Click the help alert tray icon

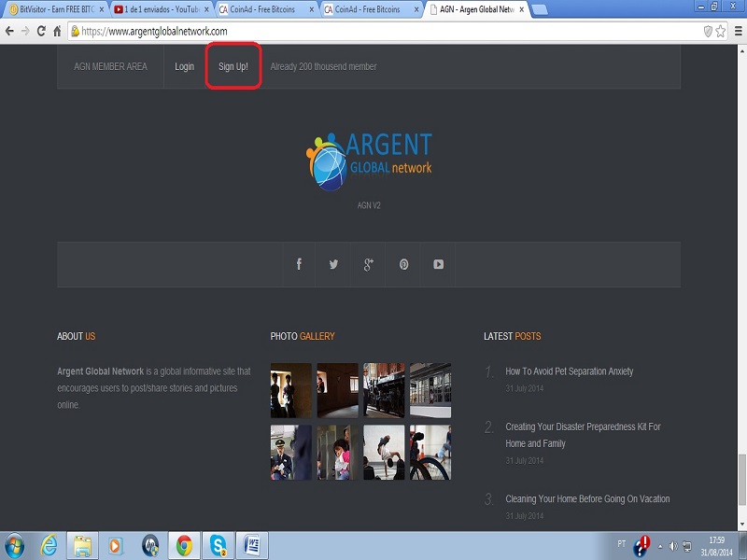(x=641, y=546)
